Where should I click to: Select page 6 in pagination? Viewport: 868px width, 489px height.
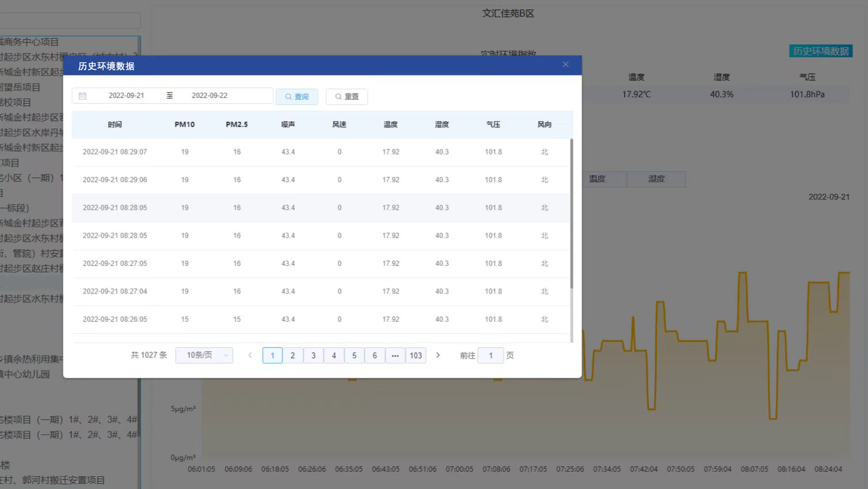pyautogui.click(x=375, y=355)
